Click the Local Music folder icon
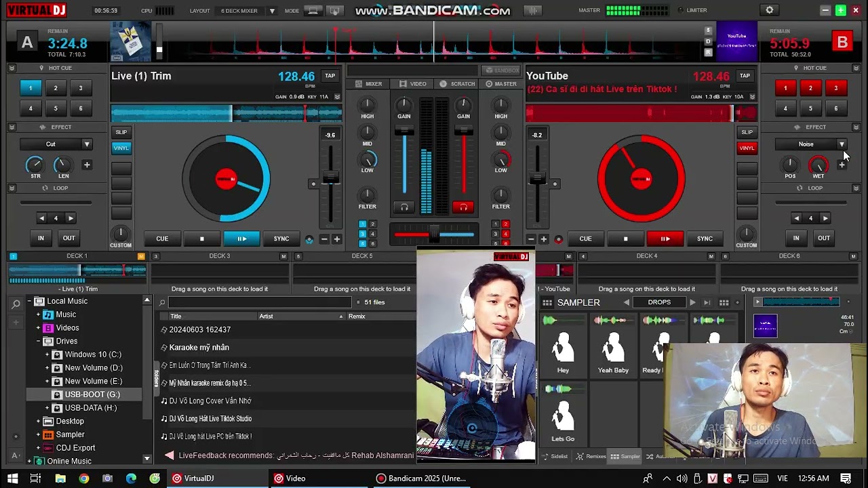The image size is (868, 488). (x=39, y=301)
